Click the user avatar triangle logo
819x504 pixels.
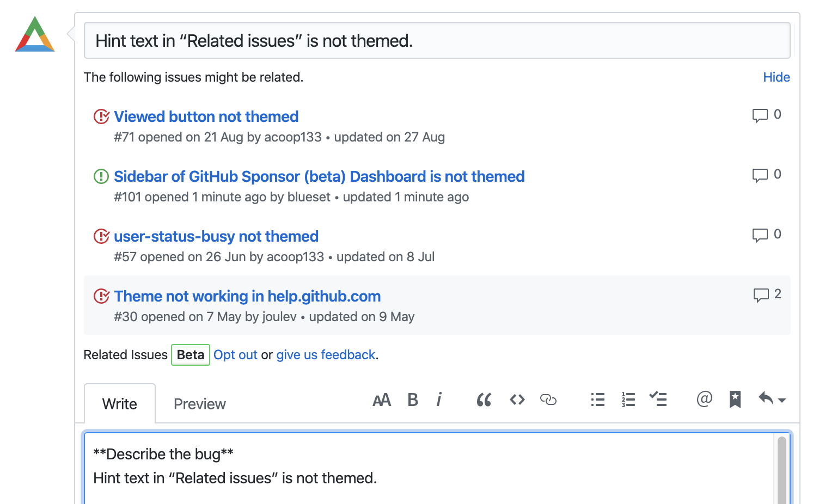click(35, 34)
